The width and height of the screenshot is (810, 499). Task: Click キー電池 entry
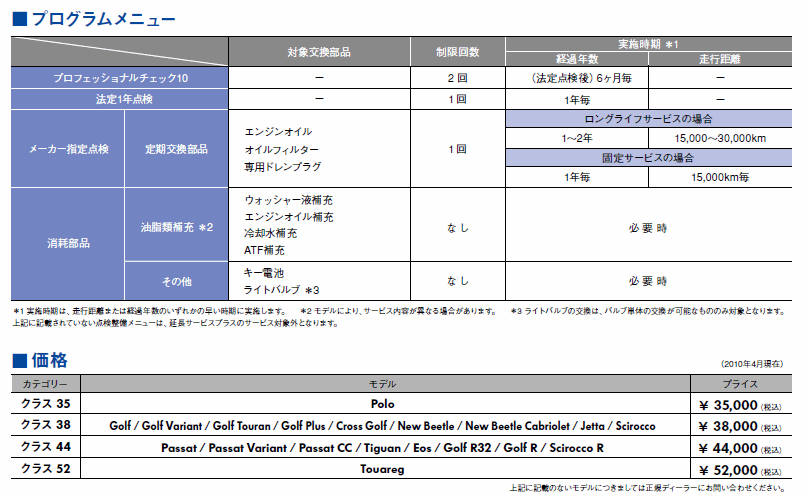pos(264,273)
